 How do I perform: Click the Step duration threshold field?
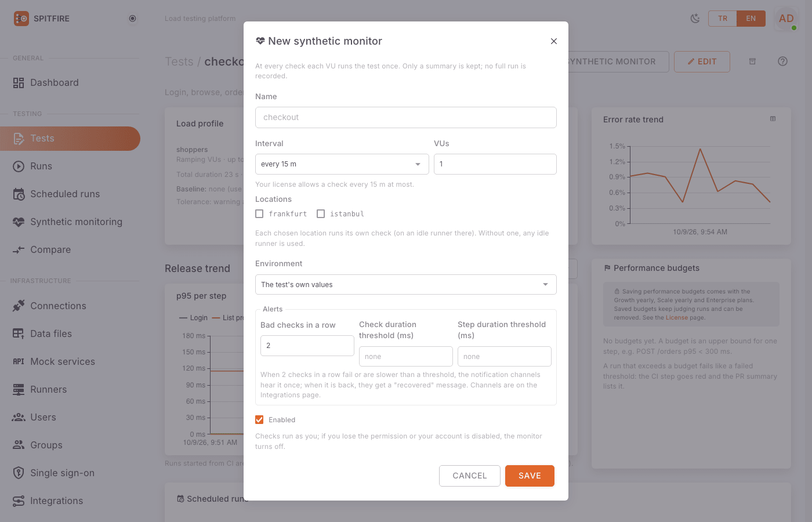(505, 357)
